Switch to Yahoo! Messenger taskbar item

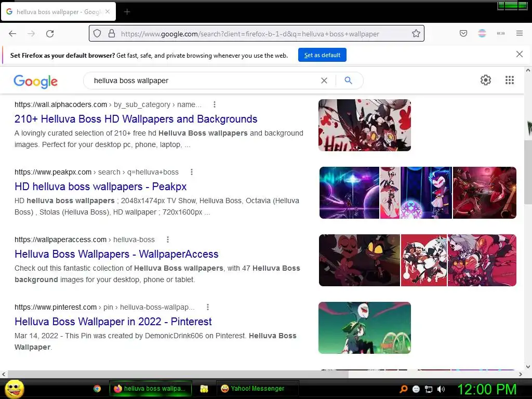(257, 389)
